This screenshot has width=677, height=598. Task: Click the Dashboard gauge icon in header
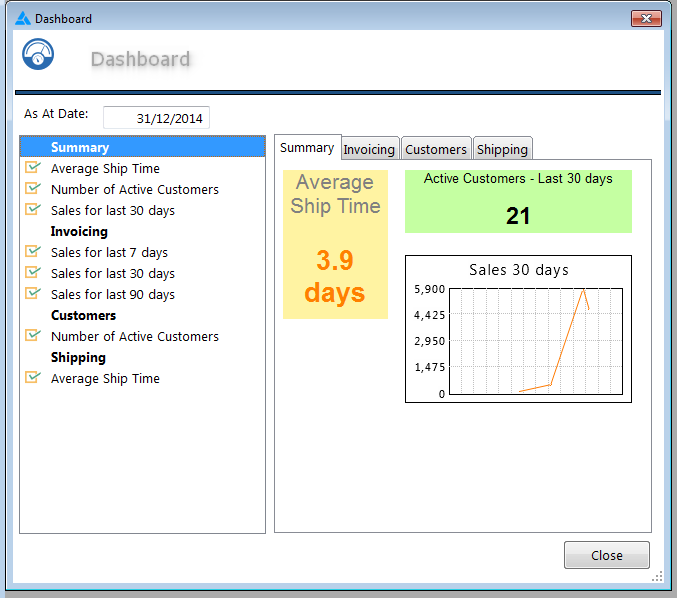(38, 56)
